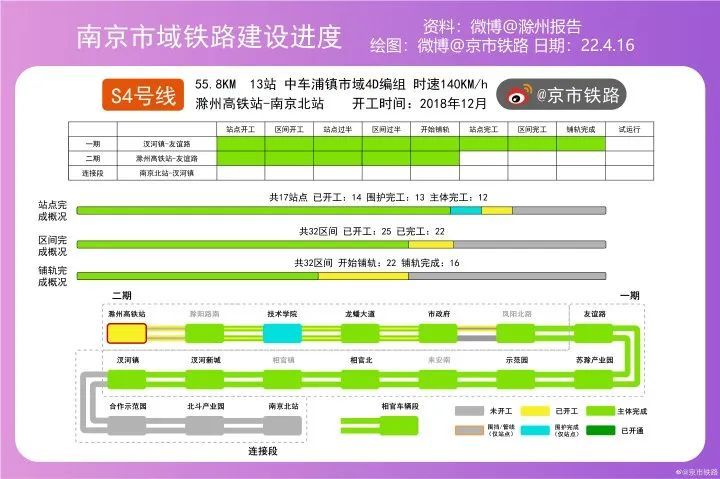Select the green 来安南 station block
720x479 pixels.
[438, 380]
